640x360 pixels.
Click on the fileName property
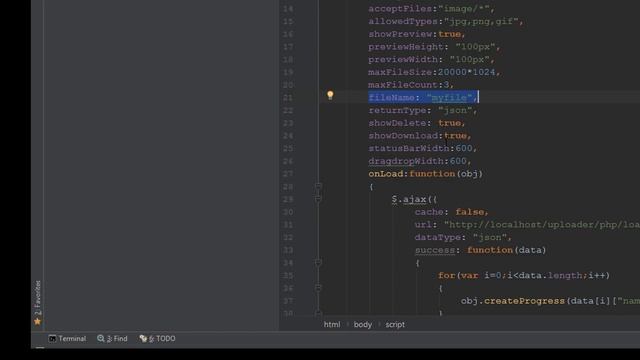[x=391, y=98]
